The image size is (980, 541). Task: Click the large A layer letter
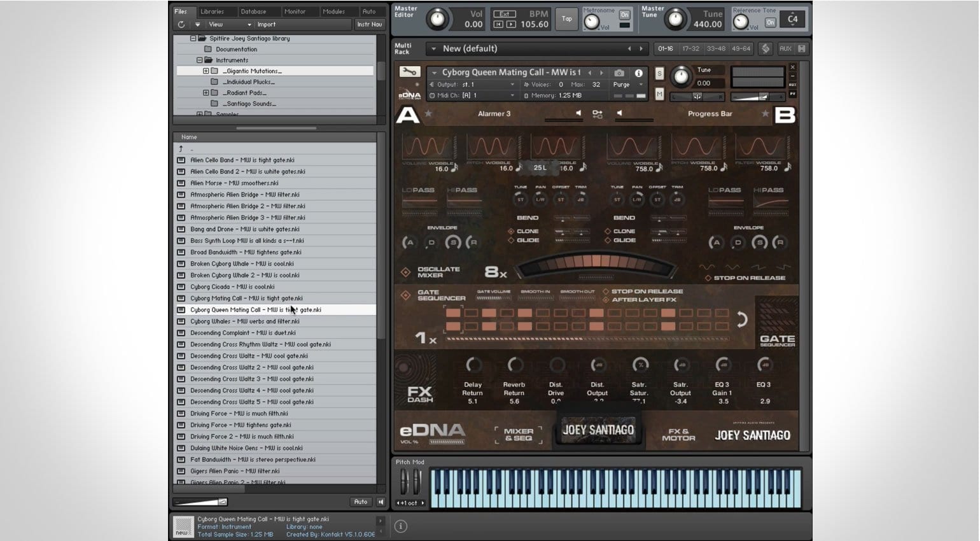point(407,115)
